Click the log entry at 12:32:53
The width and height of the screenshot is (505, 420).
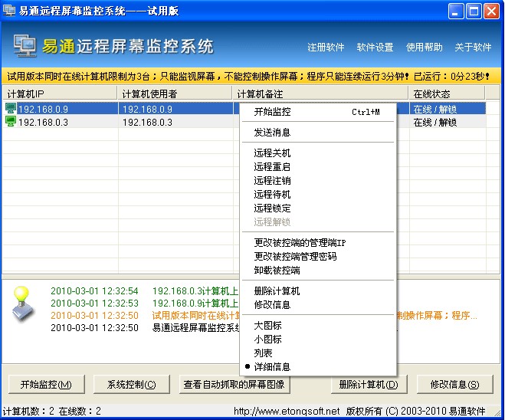point(144,303)
